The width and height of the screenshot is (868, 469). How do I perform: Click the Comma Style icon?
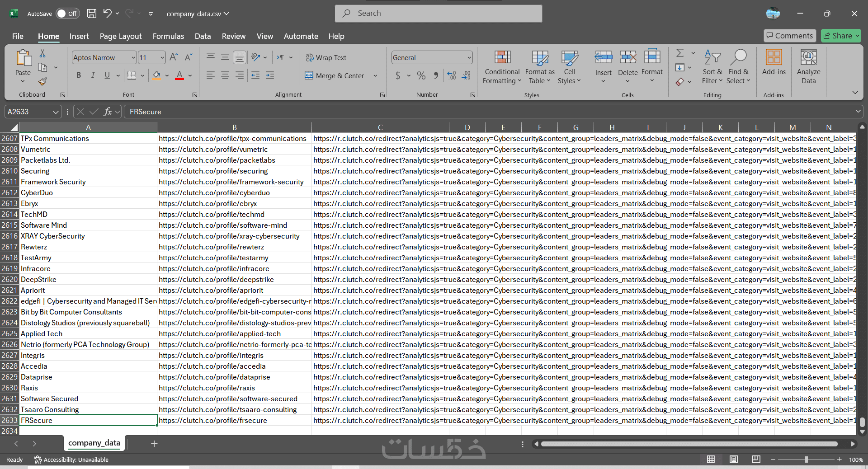[x=436, y=75]
